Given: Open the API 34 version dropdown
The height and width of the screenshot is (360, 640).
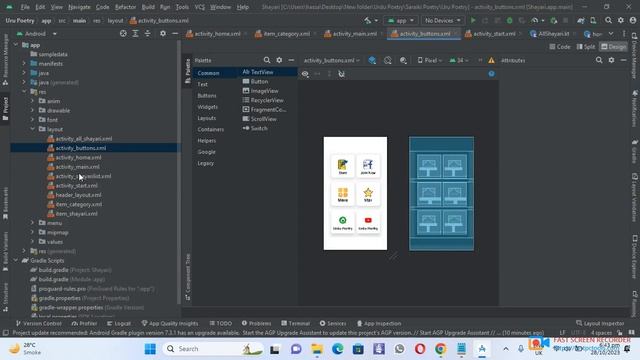Looking at the screenshot, I should tap(459, 60).
